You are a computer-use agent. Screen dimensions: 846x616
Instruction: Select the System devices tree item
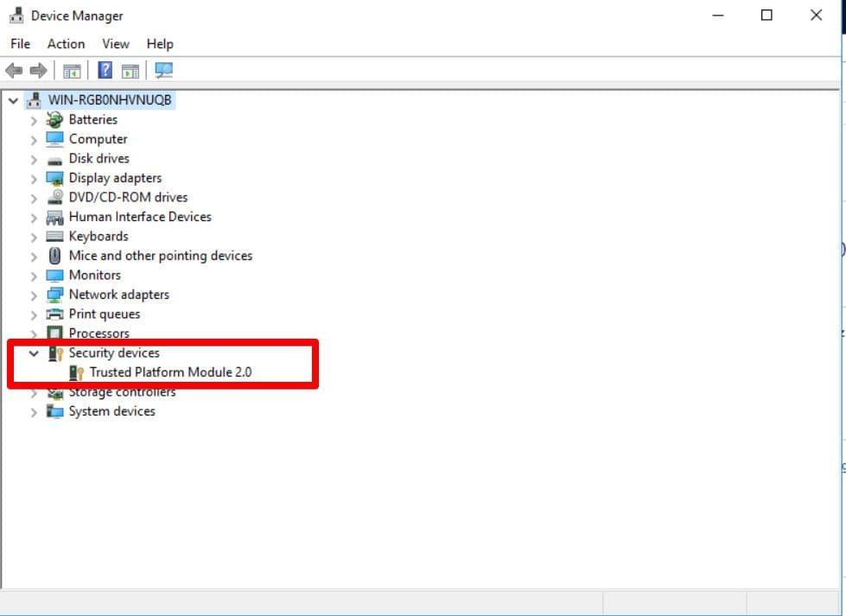(x=111, y=411)
